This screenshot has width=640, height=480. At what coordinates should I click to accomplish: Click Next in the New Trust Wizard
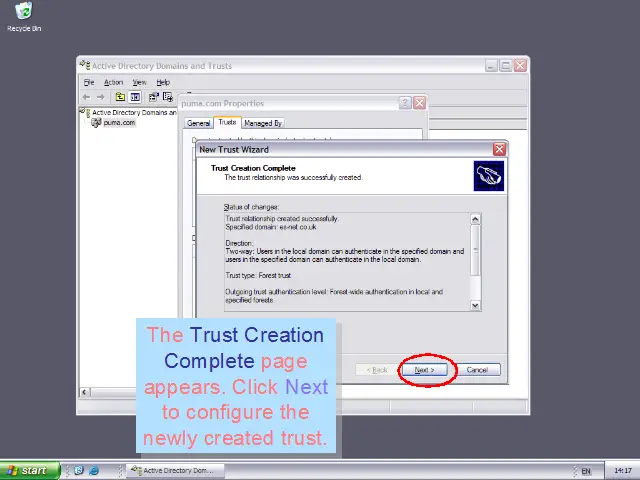click(x=424, y=370)
